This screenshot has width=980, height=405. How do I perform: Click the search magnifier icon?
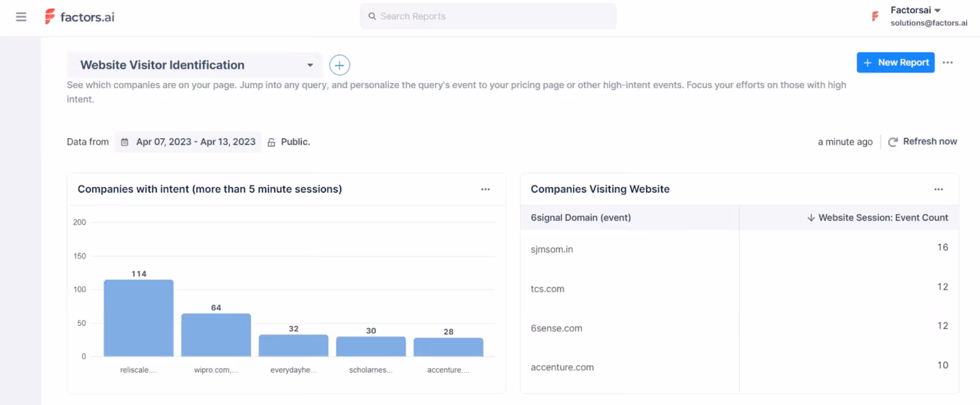(x=372, y=17)
